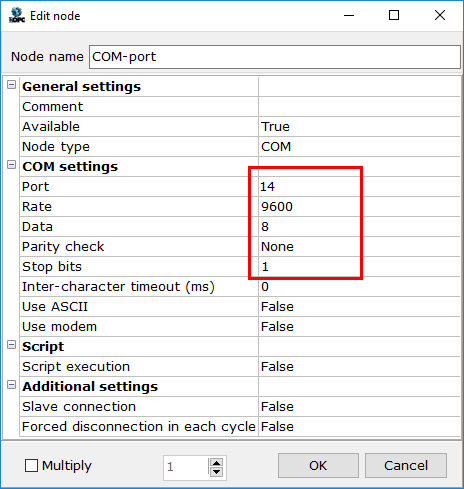This screenshot has height=489, width=464.
Task: Confirm changes with the OK button
Action: click(318, 465)
